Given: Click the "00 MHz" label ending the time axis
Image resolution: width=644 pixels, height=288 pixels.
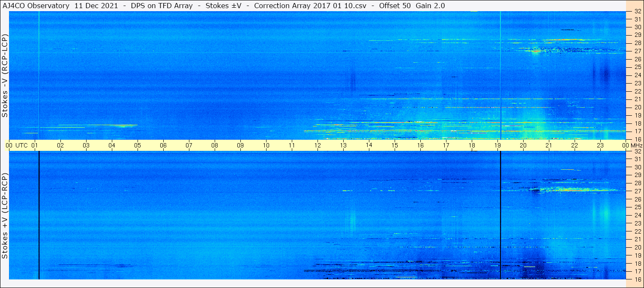Looking at the screenshot, I should pyautogui.click(x=632, y=145).
